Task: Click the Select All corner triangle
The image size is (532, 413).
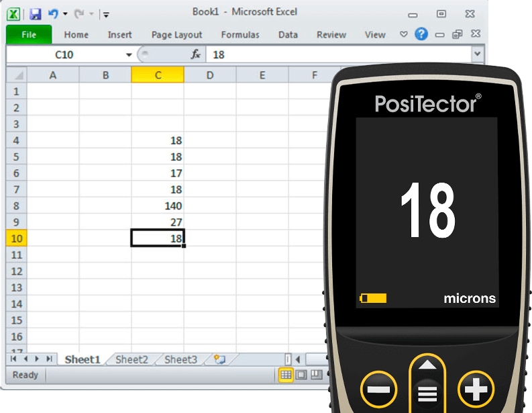Action: tap(17, 75)
